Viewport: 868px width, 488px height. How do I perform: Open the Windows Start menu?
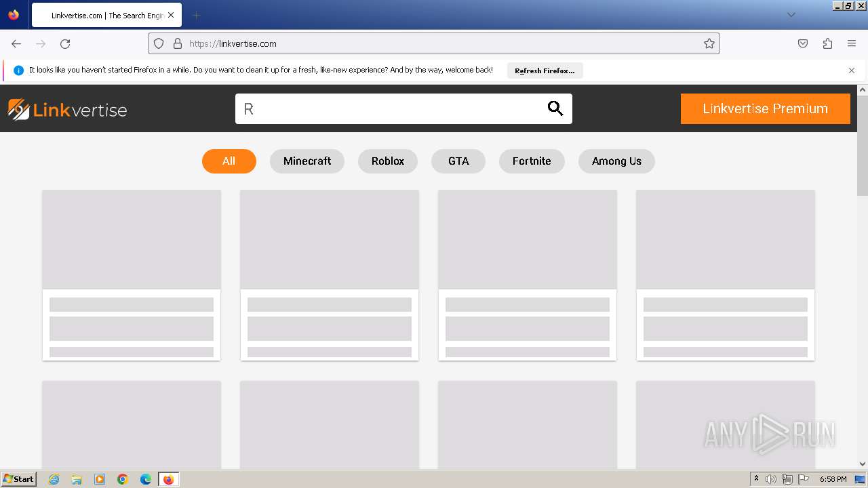[x=18, y=479]
